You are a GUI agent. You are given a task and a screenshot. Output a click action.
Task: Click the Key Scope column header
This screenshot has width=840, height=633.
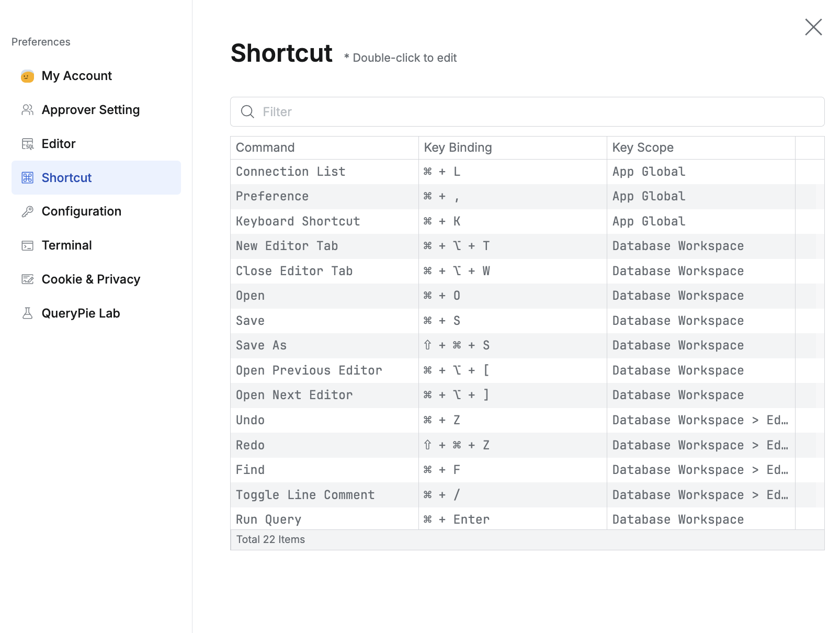(642, 148)
